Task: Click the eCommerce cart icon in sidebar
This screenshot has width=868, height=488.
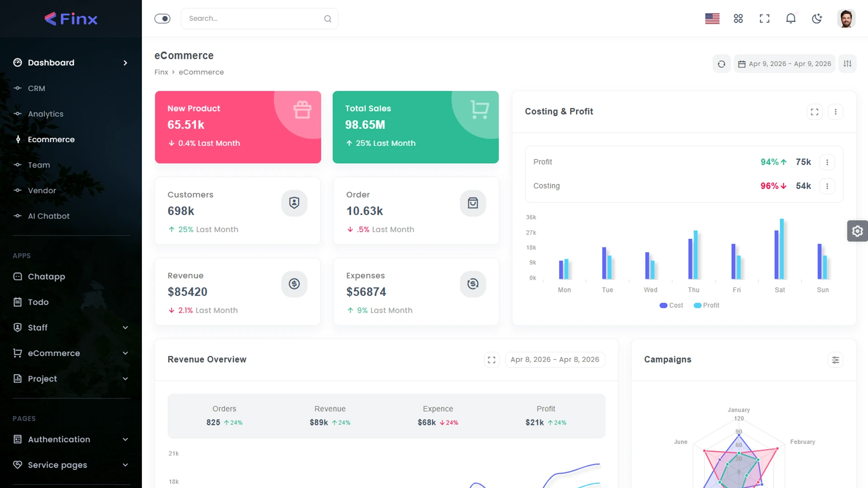Action: (x=18, y=353)
